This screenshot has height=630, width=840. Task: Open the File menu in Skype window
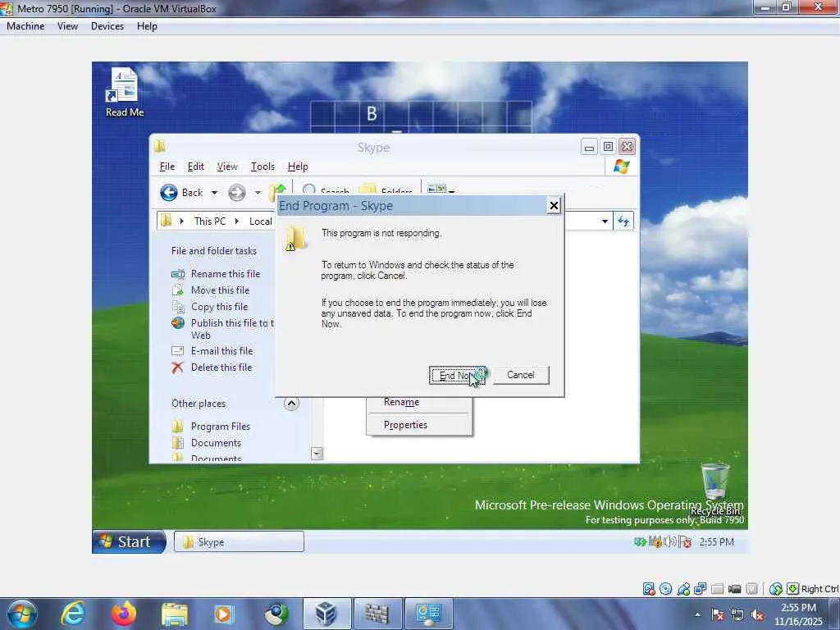tap(167, 167)
